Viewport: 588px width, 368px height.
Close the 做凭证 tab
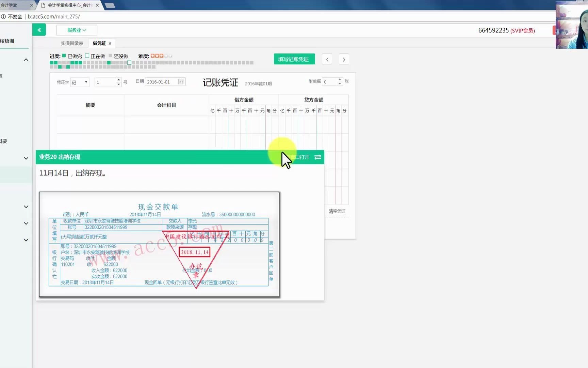[110, 44]
